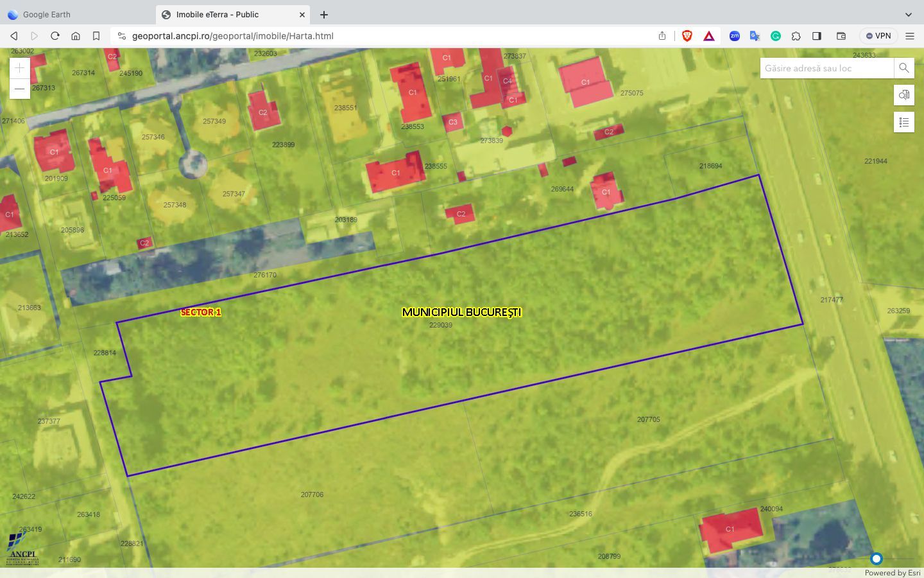Bookmark this page with the bookmark icon
Image resolution: width=924 pixels, height=578 pixels.
tap(96, 36)
